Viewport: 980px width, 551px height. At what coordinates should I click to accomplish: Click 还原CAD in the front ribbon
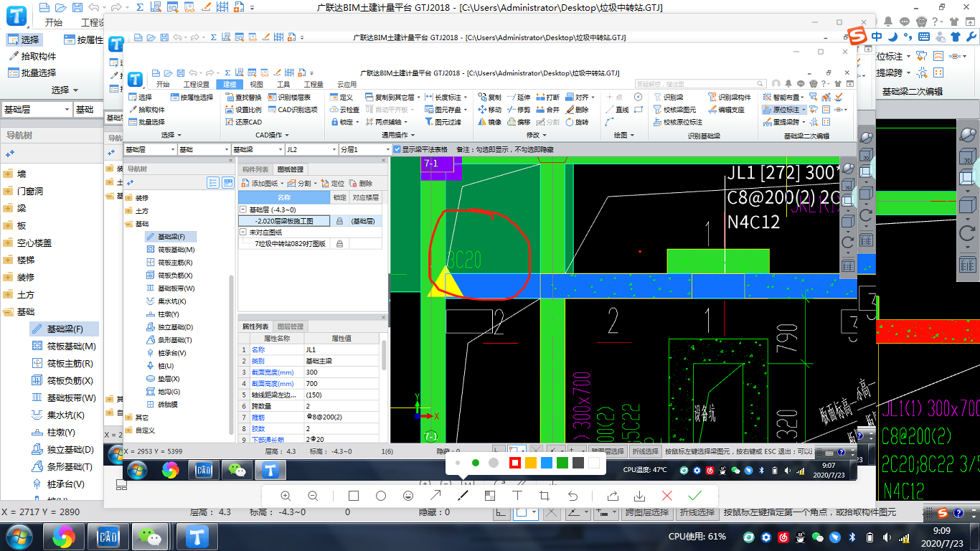coord(243,122)
